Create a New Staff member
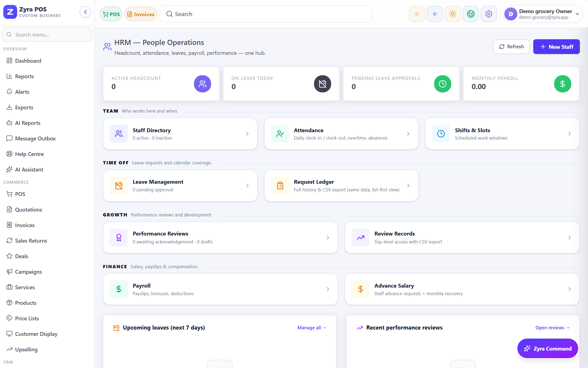Viewport: 588px width, 368px height. tap(556, 47)
